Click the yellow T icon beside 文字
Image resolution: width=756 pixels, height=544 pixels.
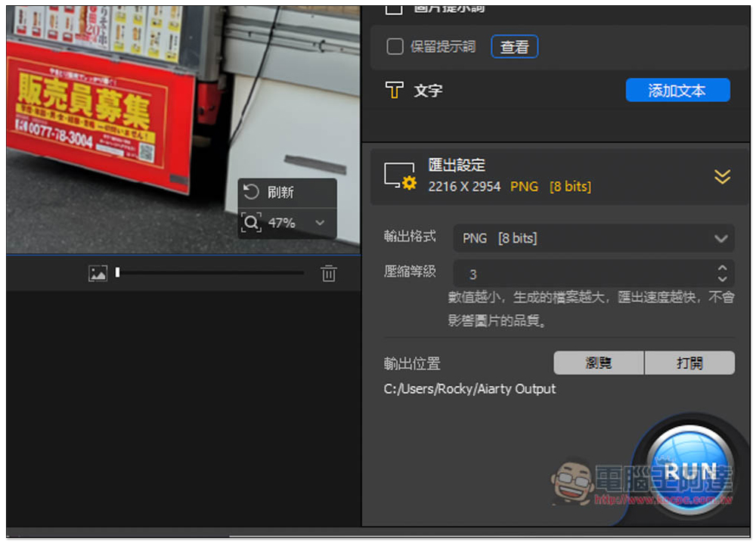pos(394,91)
